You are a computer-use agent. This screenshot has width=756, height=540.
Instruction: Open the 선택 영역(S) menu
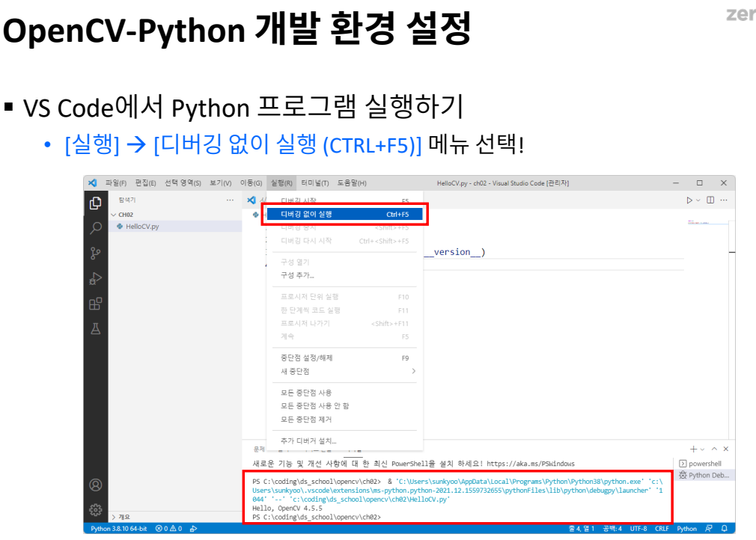[x=183, y=183]
